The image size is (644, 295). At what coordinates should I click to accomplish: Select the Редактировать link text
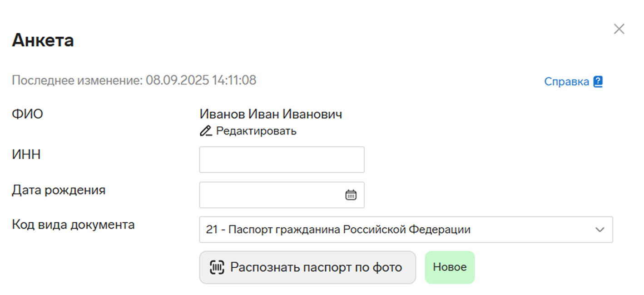click(x=256, y=131)
